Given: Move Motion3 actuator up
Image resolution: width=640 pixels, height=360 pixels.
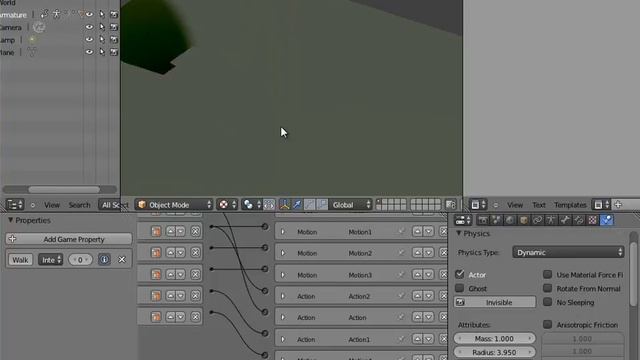Looking at the screenshot, I should pos(417,275).
